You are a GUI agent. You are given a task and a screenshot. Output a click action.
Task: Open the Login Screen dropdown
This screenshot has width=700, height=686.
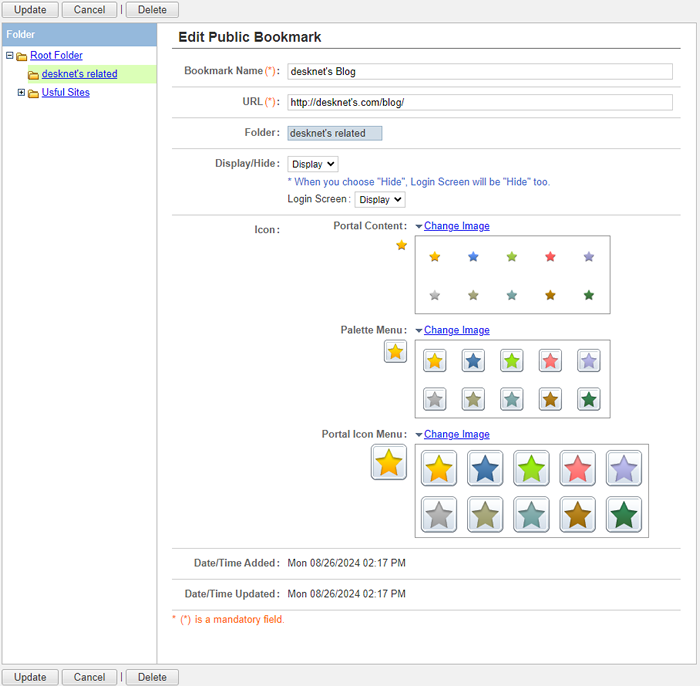(380, 200)
